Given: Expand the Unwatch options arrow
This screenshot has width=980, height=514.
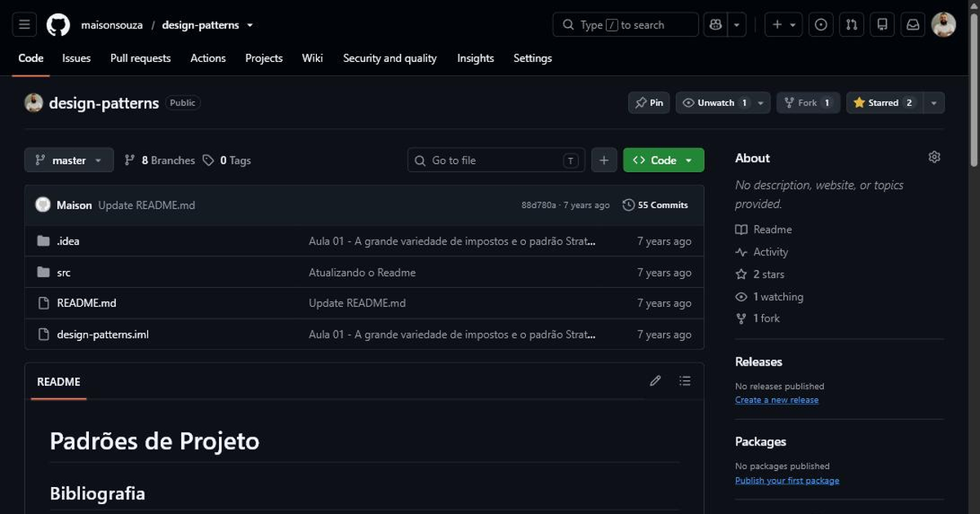Looking at the screenshot, I should tap(761, 103).
